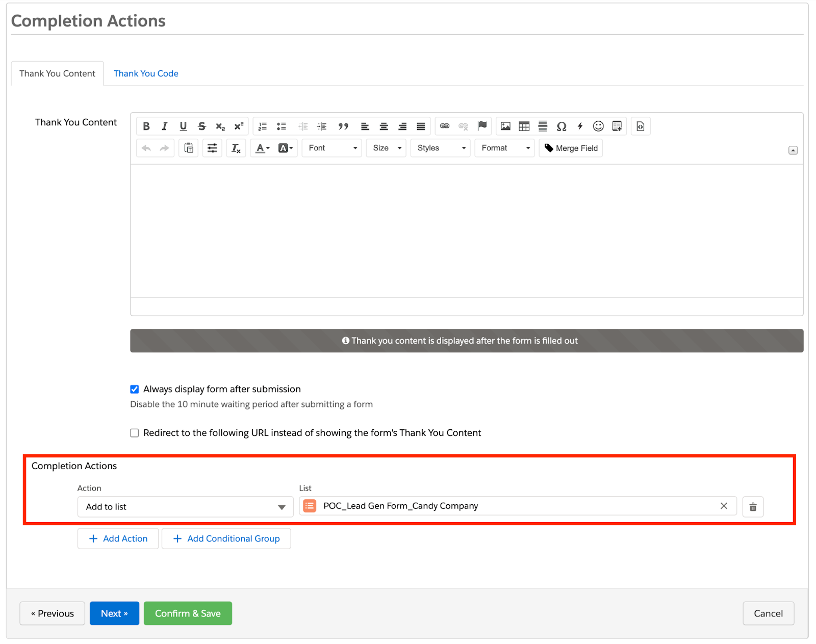Insert a table
Image resolution: width=816 pixels, height=644 pixels.
pos(524,126)
